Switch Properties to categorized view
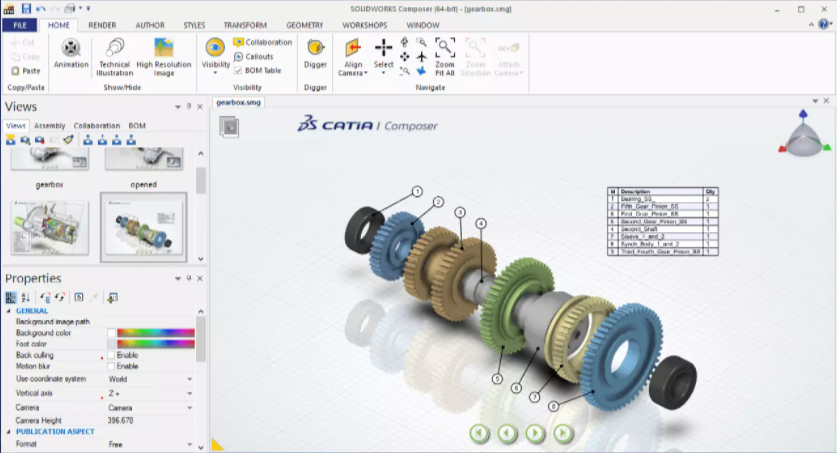837x453 pixels. coord(11,297)
